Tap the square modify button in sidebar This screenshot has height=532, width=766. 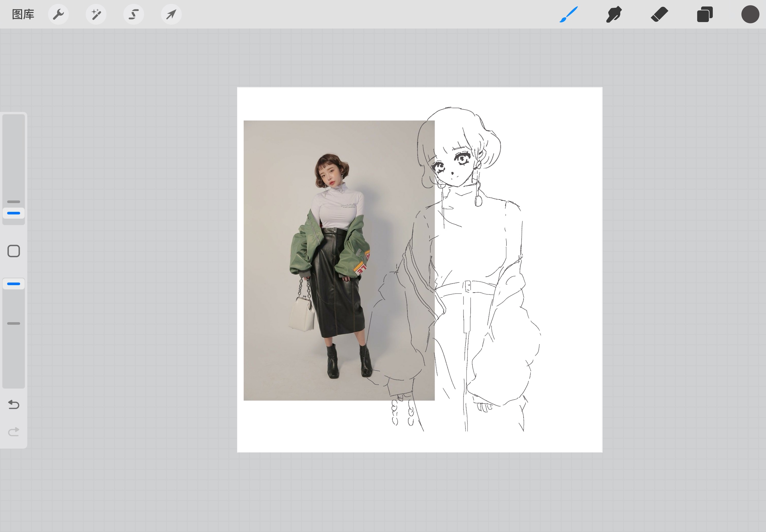click(14, 251)
